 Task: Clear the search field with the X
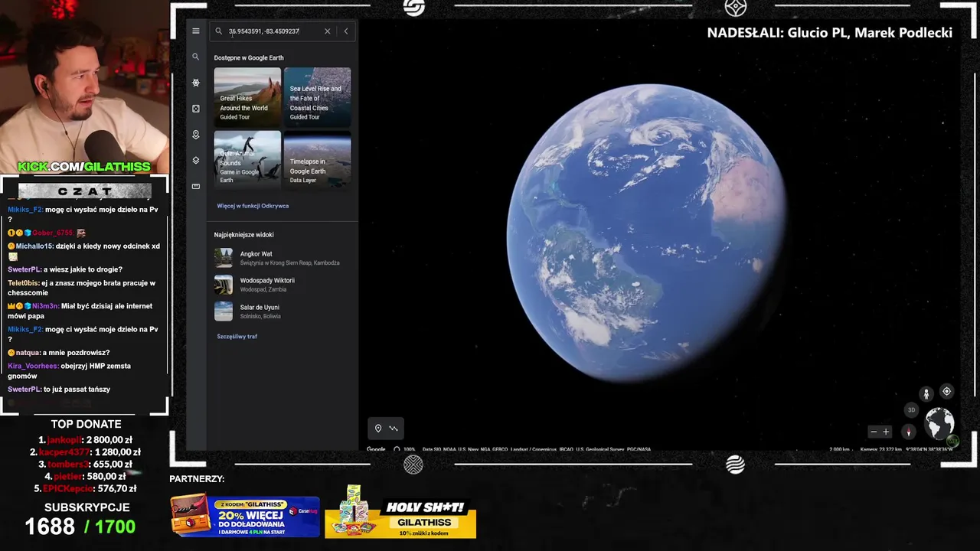coord(328,31)
